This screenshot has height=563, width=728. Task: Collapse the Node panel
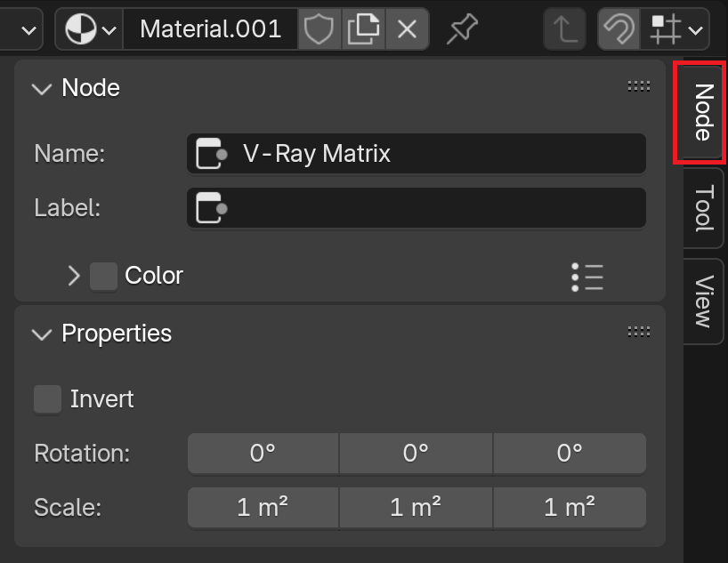[x=42, y=88]
